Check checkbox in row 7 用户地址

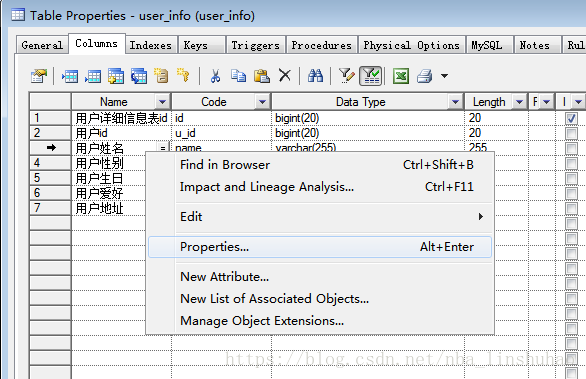point(571,208)
